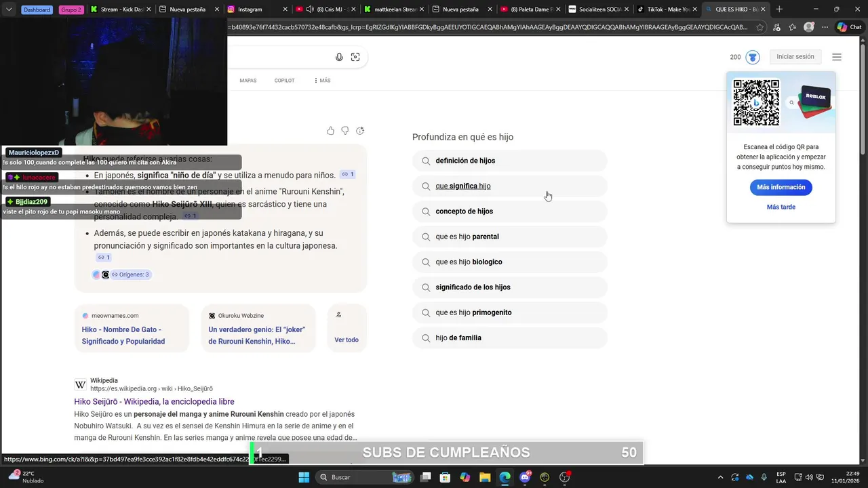The width and height of the screenshot is (868, 488).
Task: Open Microsoft Store from the taskbar
Action: click(x=446, y=477)
